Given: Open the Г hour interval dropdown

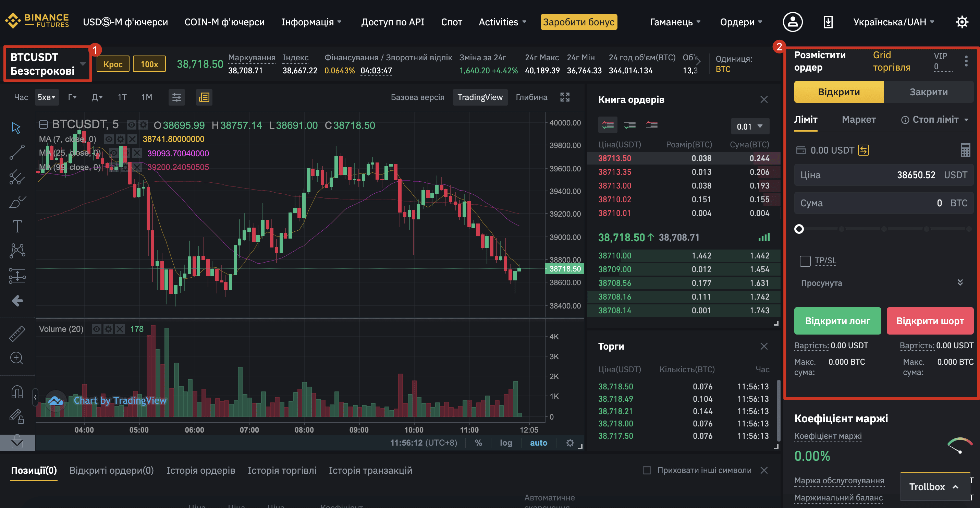Looking at the screenshot, I should click(72, 97).
